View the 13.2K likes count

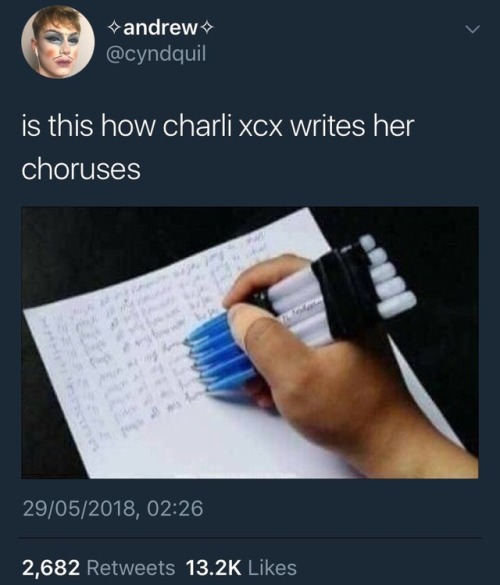point(213,567)
